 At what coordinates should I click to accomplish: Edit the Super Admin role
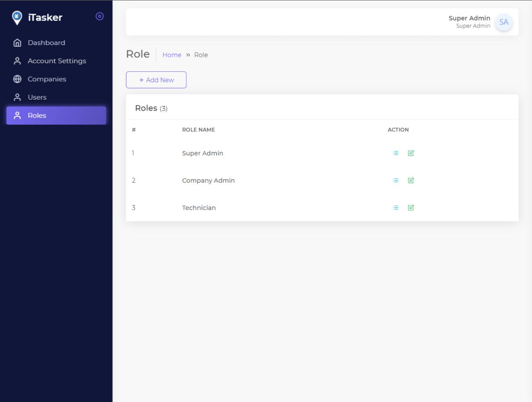(411, 153)
